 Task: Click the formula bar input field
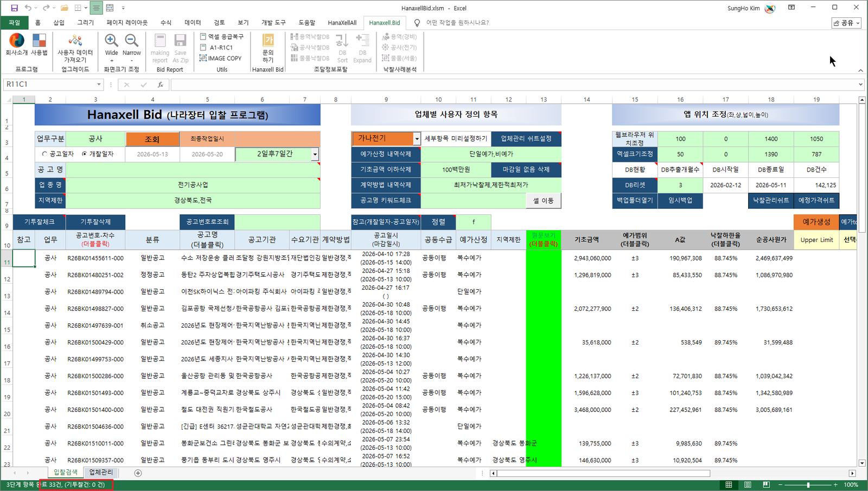point(513,85)
